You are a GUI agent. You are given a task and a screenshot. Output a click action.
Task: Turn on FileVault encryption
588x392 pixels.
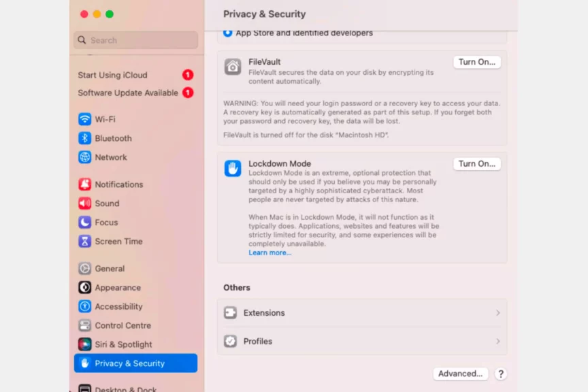click(x=476, y=62)
